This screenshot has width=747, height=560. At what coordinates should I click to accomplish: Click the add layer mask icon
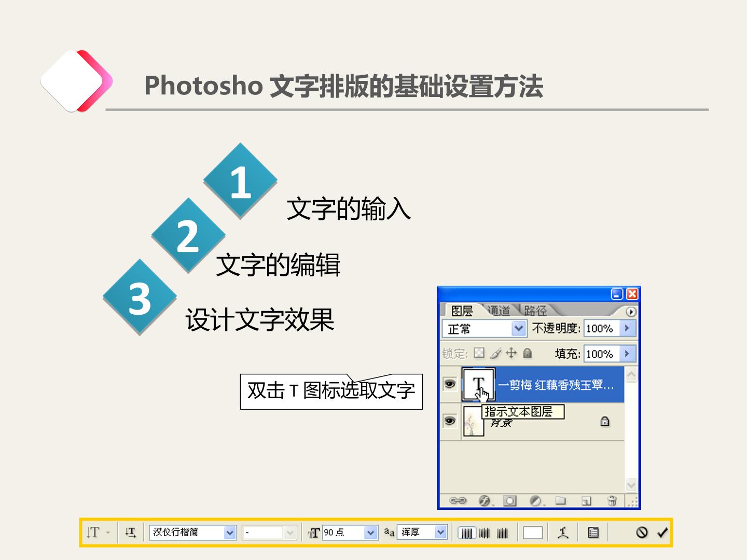(x=510, y=501)
